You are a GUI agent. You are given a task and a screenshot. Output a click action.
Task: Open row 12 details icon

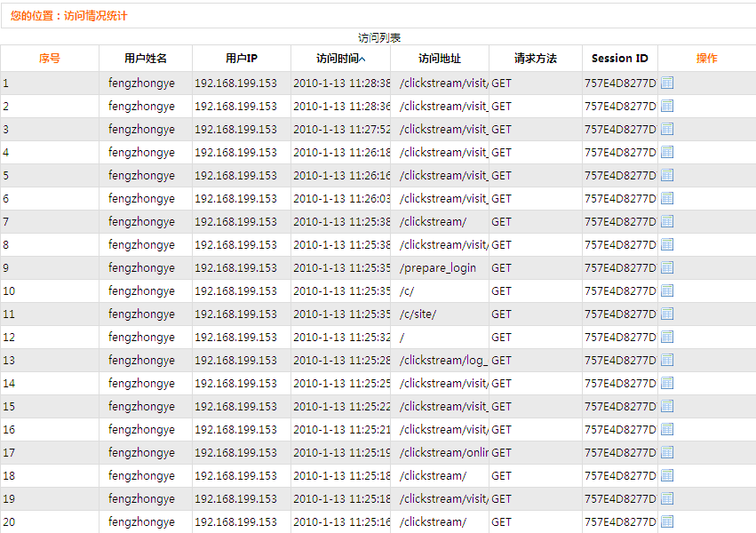[x=667, y=337]
